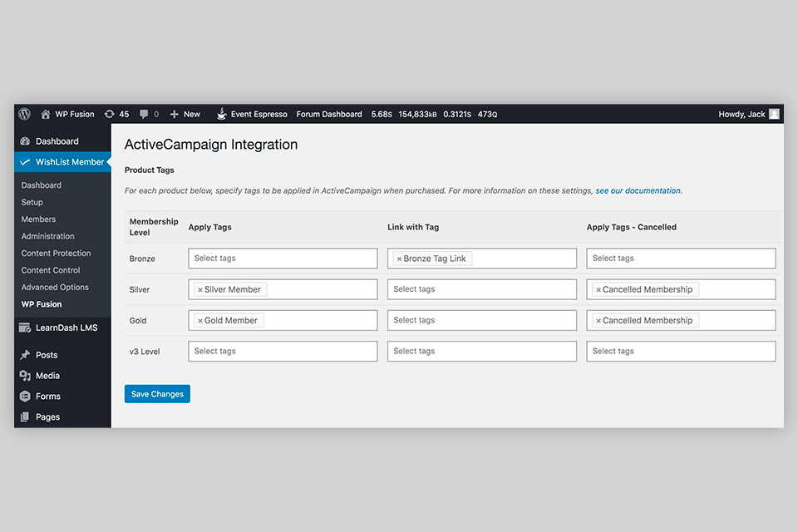Click the Save Changes button
The width and height of the screenshot is (798, 532).
click(x=157, y=394)
